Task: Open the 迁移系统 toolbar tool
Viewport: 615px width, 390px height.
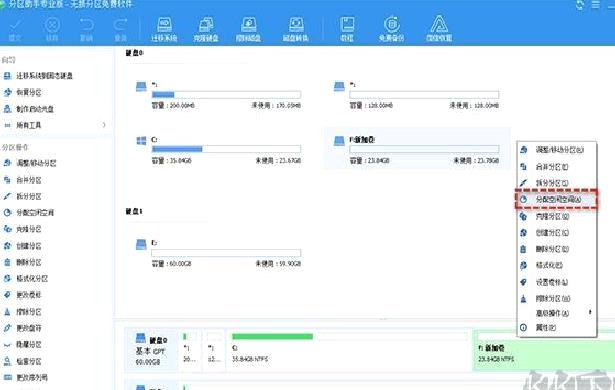Action: tap(164, 29)
